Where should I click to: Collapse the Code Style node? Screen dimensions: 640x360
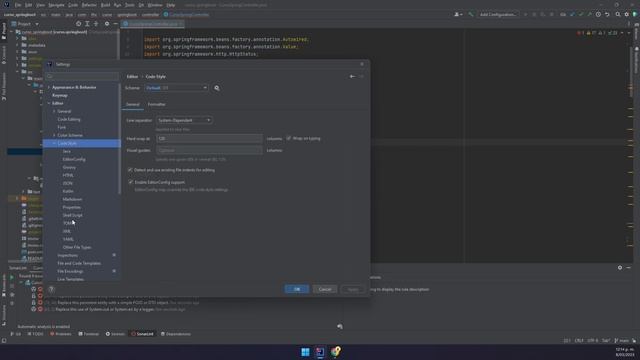click(x=54, y=143)
